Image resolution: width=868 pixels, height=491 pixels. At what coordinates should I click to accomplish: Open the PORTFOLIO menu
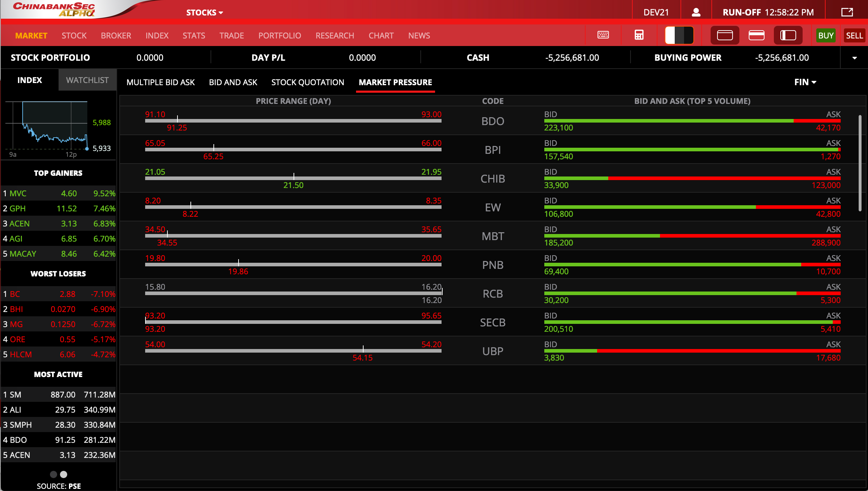(280, 36)
